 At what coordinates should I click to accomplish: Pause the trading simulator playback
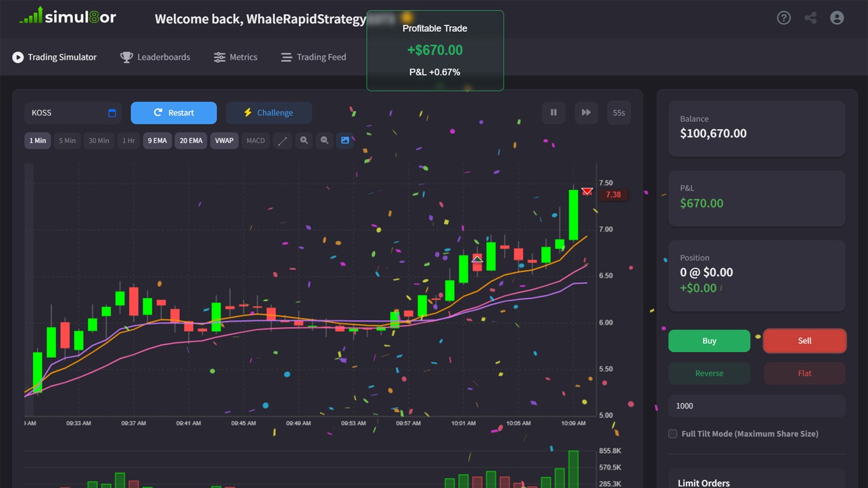point(553,112)
